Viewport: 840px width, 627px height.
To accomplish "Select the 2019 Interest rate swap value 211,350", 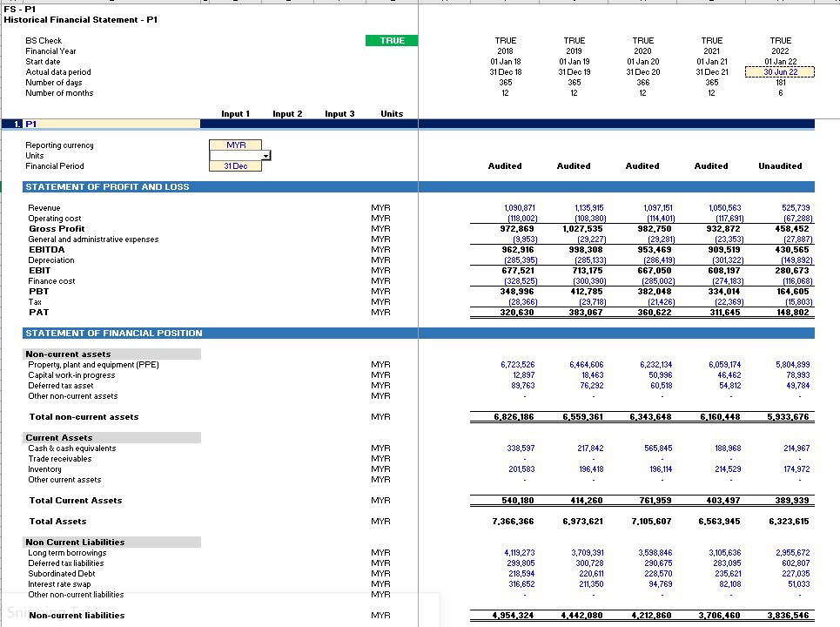I will pyautogui.click(x=591, y=584).
